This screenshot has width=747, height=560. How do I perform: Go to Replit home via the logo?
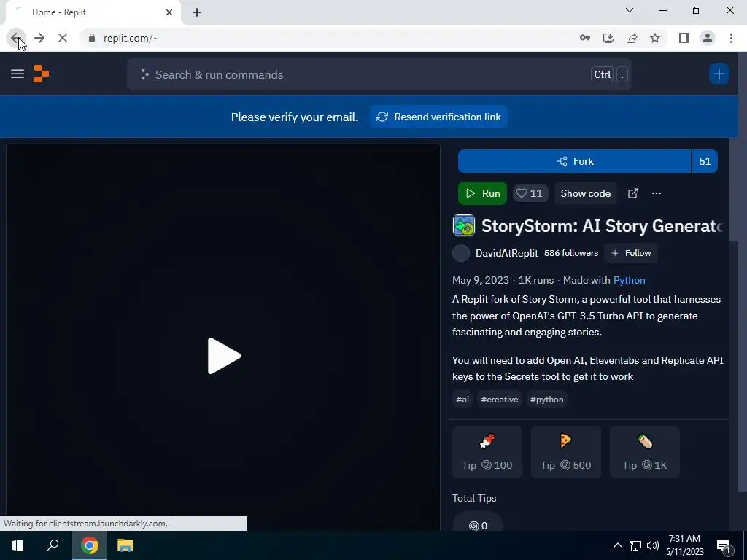[42, 74]
